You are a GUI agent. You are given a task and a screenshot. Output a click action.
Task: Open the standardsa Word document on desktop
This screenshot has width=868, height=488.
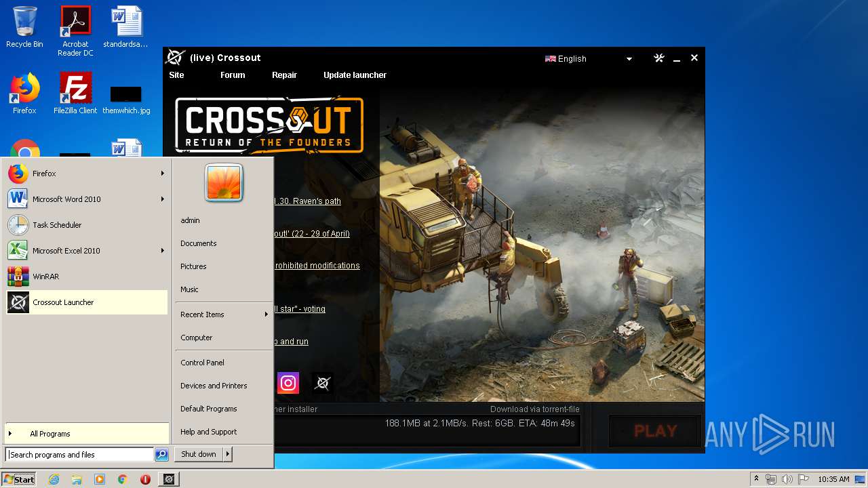coord(126,27)
